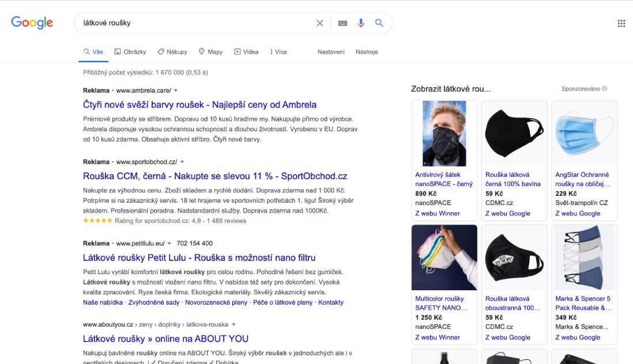
Task: Click the Kontakty sitelink
Action: [331, 302]
